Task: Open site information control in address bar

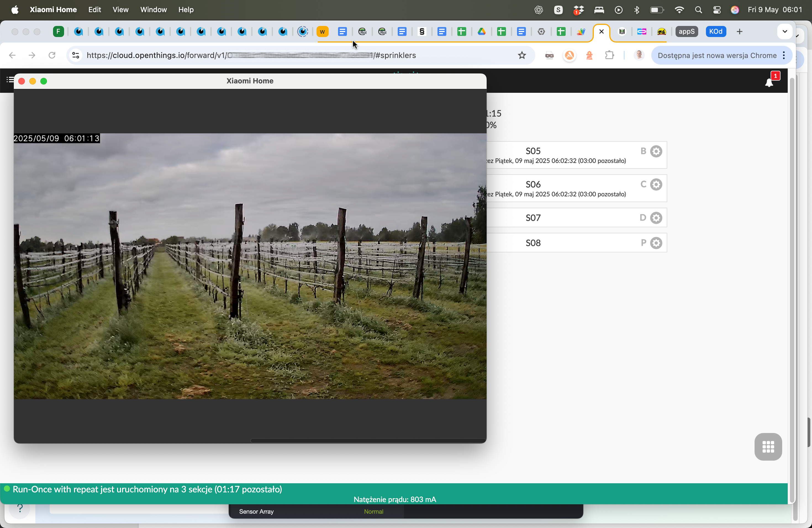Action: (x=76, y=55)
